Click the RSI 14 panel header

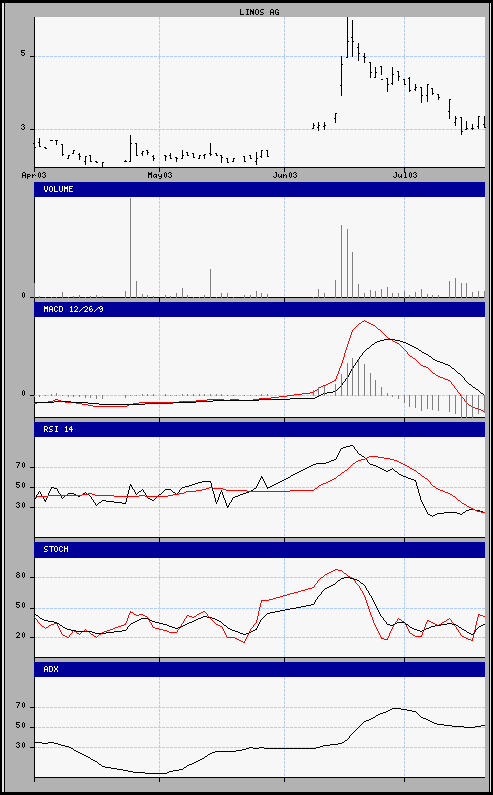260,429
